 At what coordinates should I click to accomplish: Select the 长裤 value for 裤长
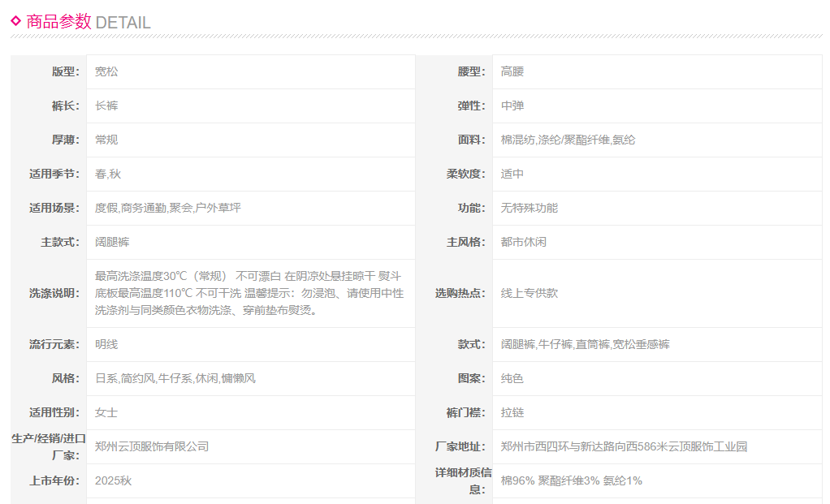pos(106,106)
